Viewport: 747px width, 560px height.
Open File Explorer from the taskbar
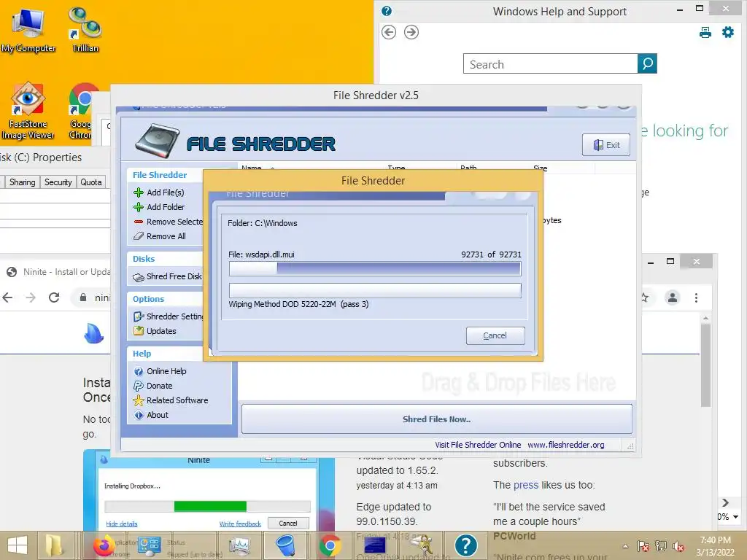(x=54, y=545)
